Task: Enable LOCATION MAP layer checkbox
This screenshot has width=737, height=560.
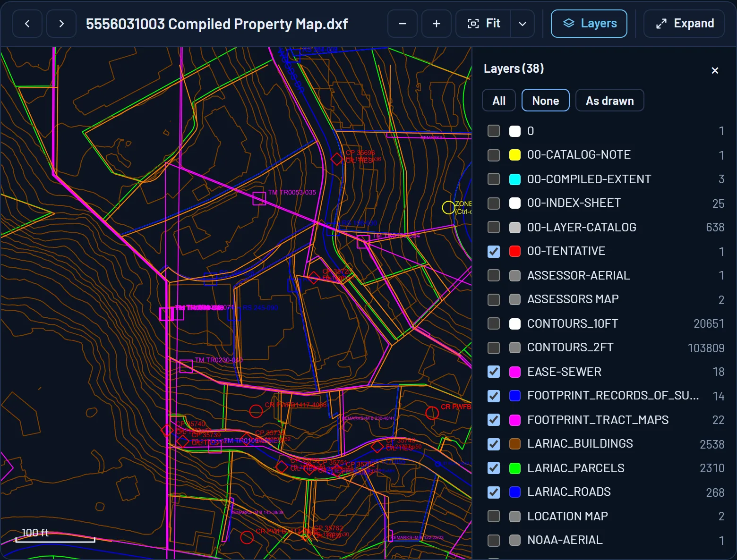Action: click(494, 516)
